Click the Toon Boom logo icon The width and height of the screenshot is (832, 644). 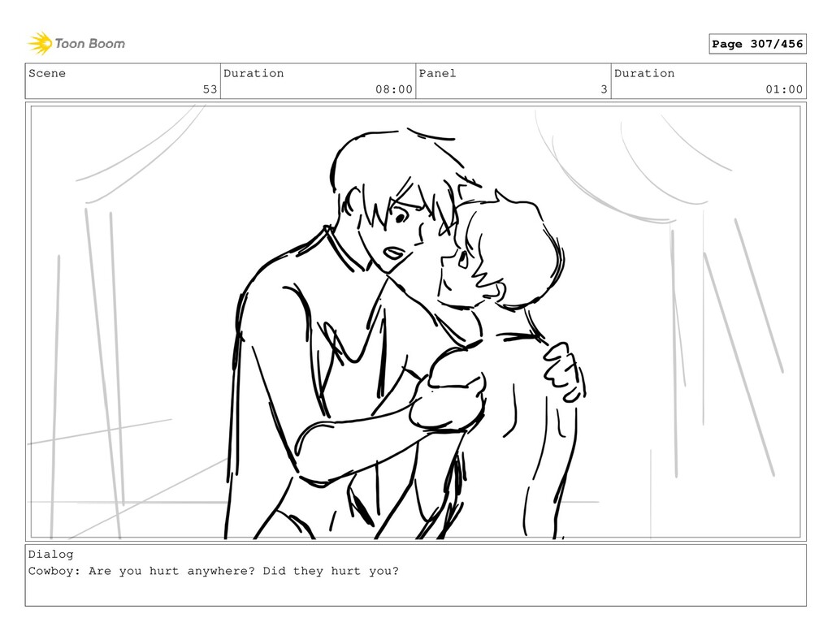click(x=40, y=44)
